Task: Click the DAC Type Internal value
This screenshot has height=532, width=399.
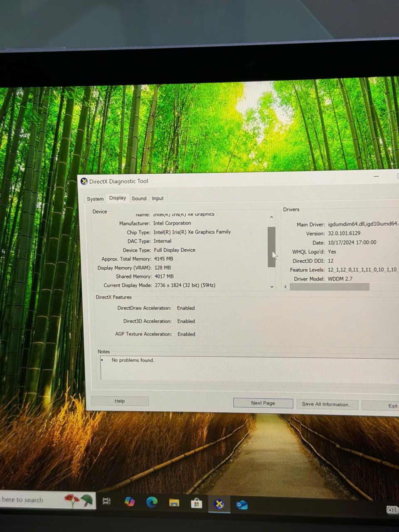Action: tap(163, 241)
